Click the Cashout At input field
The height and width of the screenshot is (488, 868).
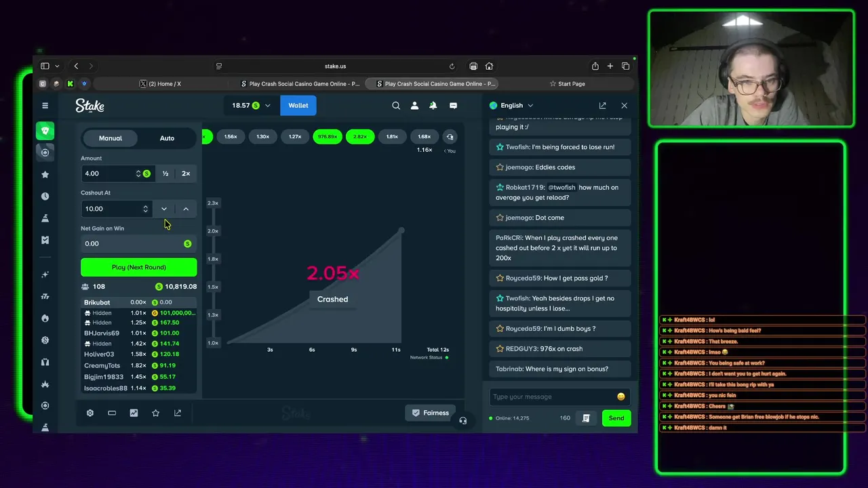coord(117,209)
